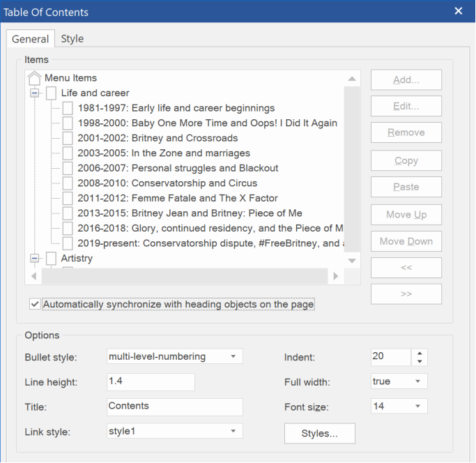Click the << outdent button
This screenshot has width=476, height=463.
406,268
